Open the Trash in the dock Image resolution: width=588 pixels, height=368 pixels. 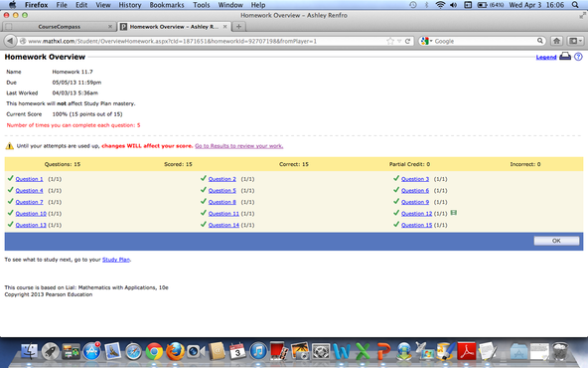tap(560, 351)
